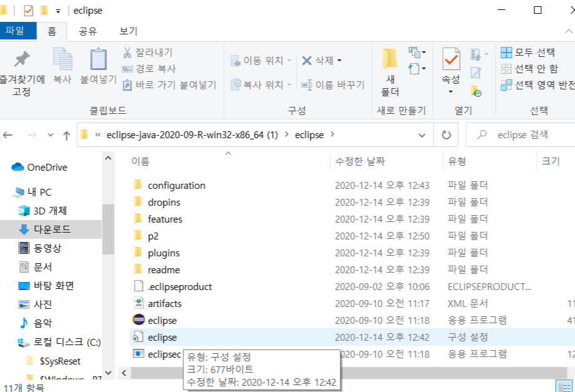The height and width of the screenshot is (392, 575).
Task: Open the easy access dropdown icon
Action: click(x=417, y=69)
